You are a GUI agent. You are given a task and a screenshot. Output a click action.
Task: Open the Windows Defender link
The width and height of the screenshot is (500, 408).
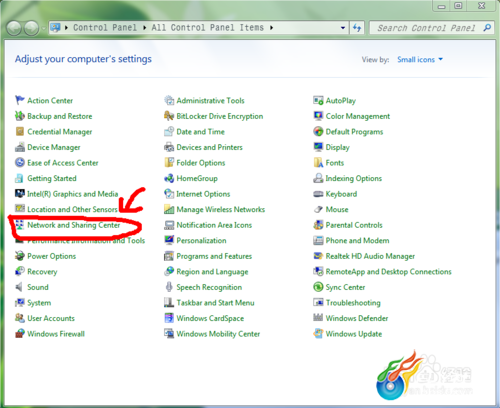357,318
